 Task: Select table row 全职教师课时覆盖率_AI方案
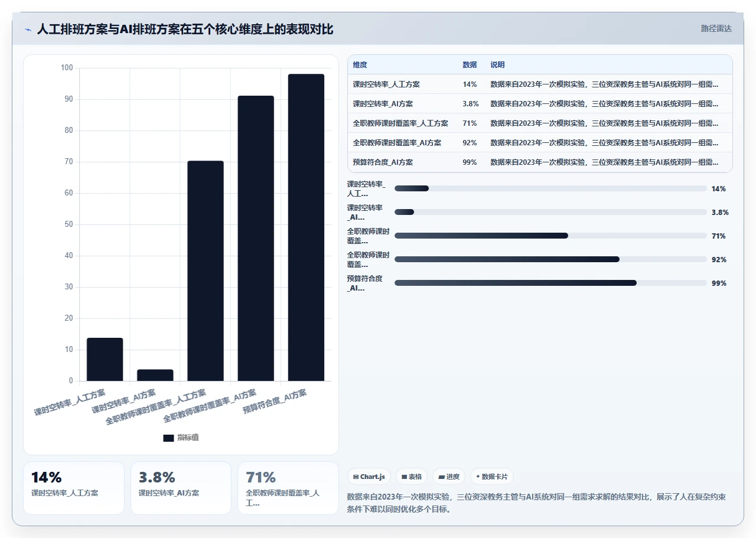[x=540, y=143]
